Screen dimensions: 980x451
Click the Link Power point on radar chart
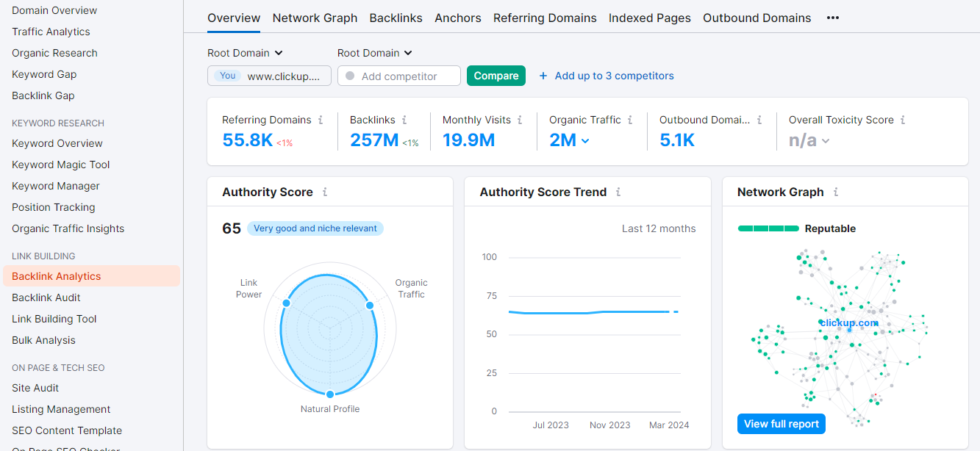287,303
